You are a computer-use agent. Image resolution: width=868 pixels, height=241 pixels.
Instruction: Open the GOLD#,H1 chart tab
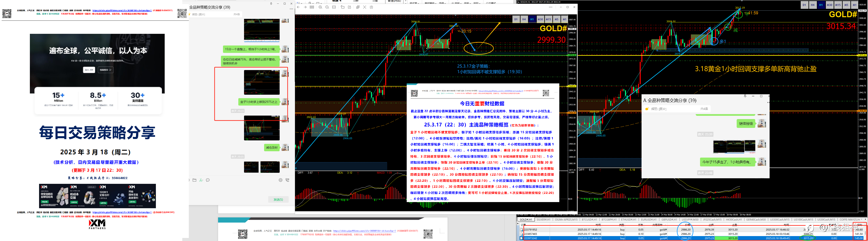click(526, 219)
